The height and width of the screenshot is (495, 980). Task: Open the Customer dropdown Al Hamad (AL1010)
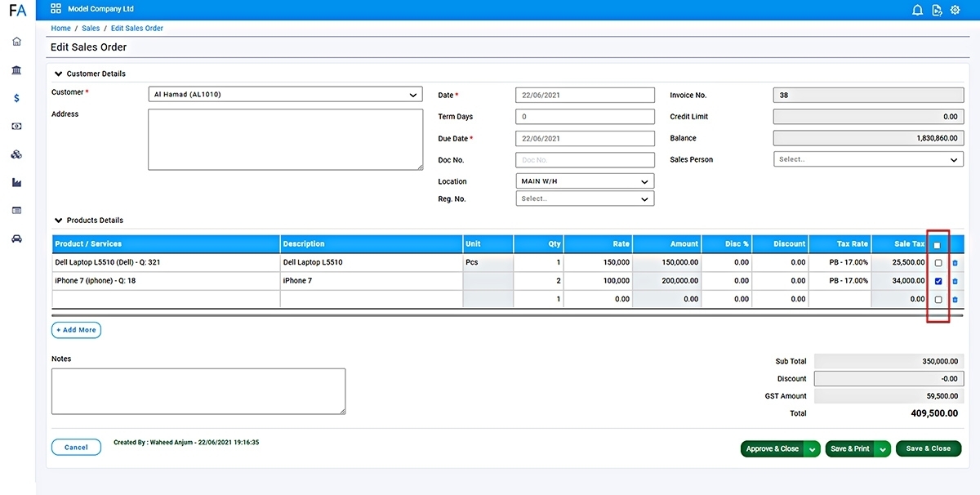[x=285, y=95]
